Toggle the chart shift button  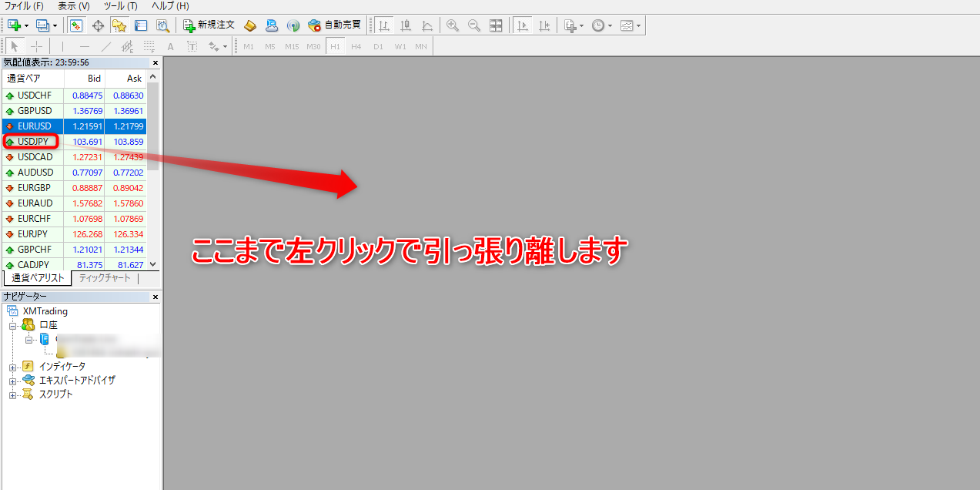click(544, 25)
